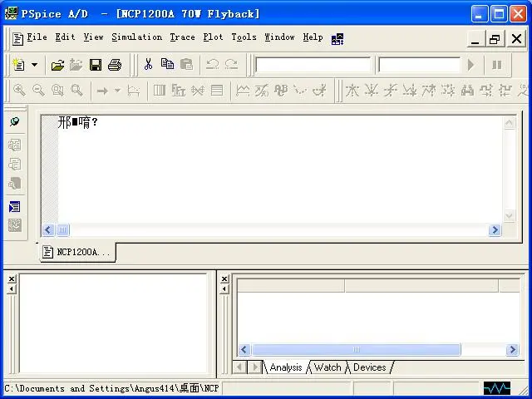Restore the inner document window
Screen dimensions: 532x399
(495, 39)
